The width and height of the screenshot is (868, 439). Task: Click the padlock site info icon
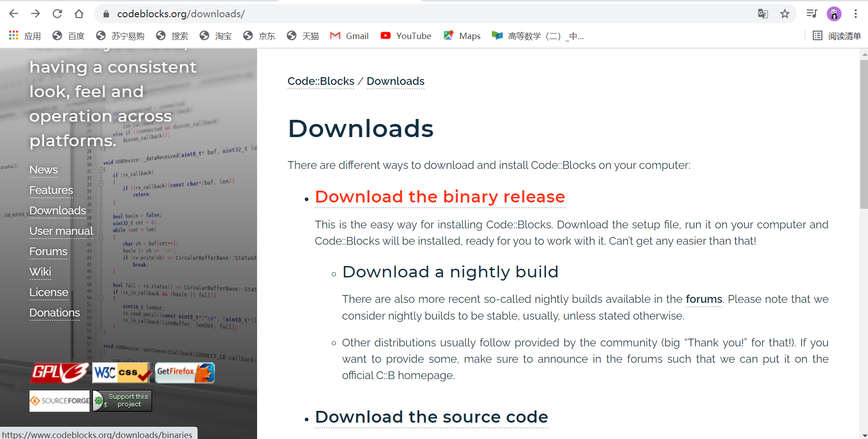[x=106, y=14]
